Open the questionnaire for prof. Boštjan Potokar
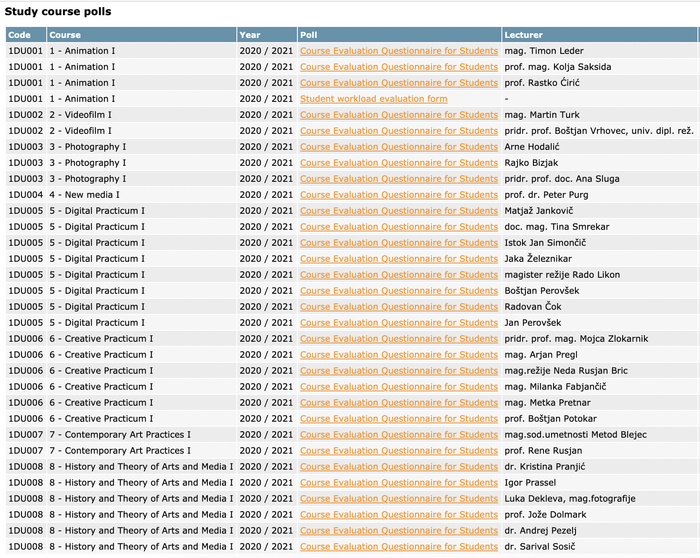This screenshot has width=700, height=558. [x=399, y=419]
